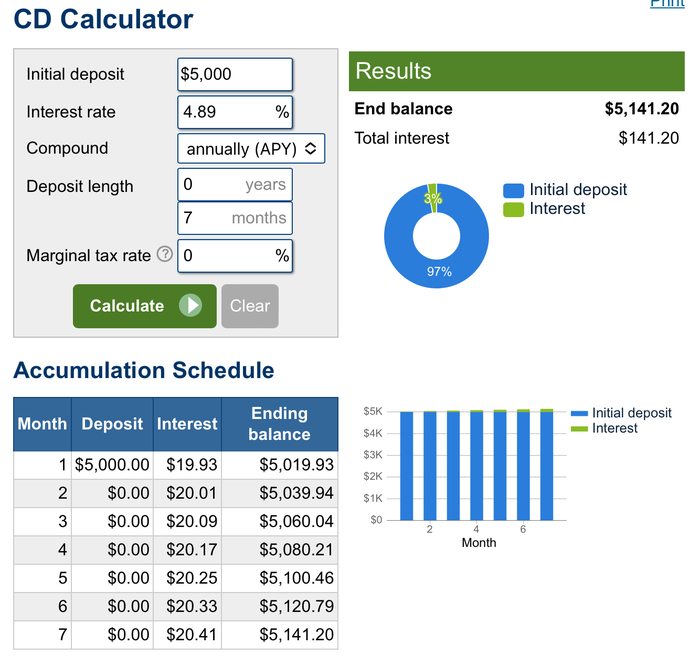Click the play arrow icon on Calculate
Viewport: 690px width, 667px height.
coord(191,305)
